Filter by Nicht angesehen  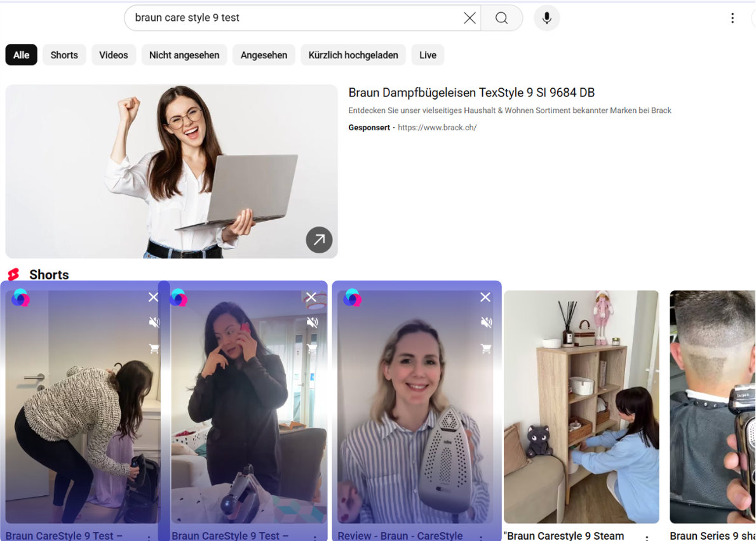click(x=184, y=55)
